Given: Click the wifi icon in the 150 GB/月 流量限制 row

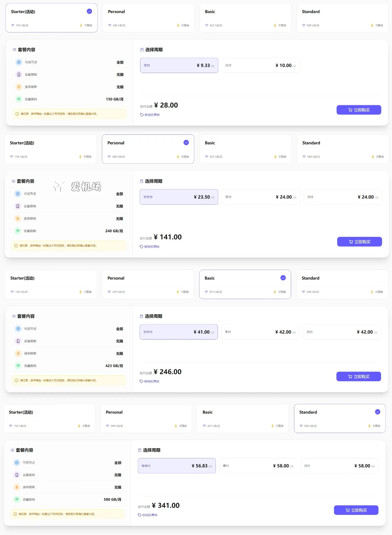Looking at the screenshot, I should [19, 99].
